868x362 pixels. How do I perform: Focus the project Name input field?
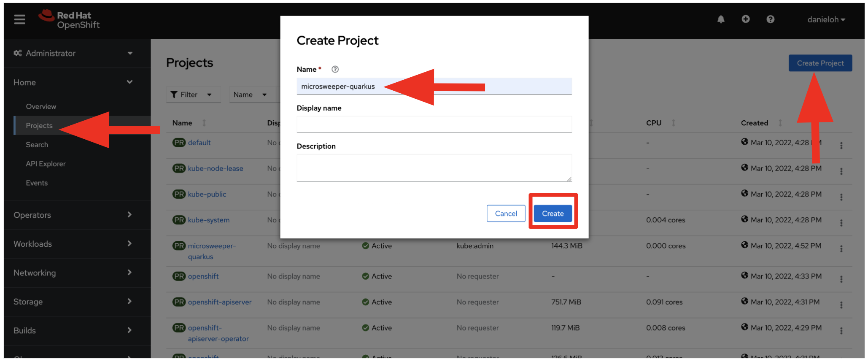(x=434, y=86)
